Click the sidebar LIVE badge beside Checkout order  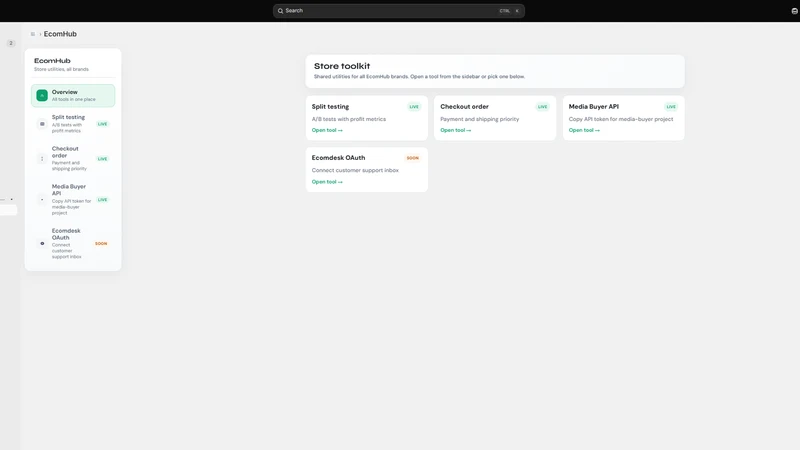tap(103, 159)
